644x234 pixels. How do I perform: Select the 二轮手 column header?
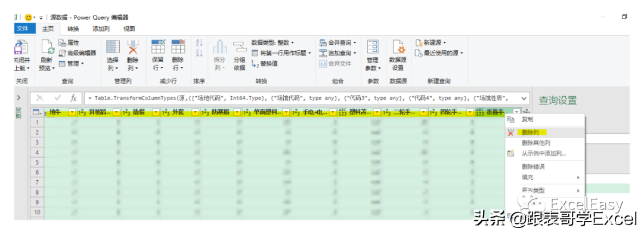(405, 112)
